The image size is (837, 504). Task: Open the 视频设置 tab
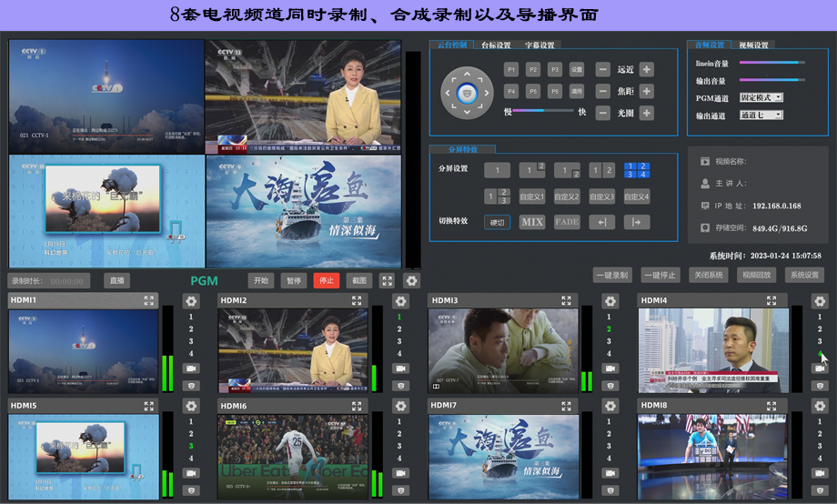coord(753,45)
